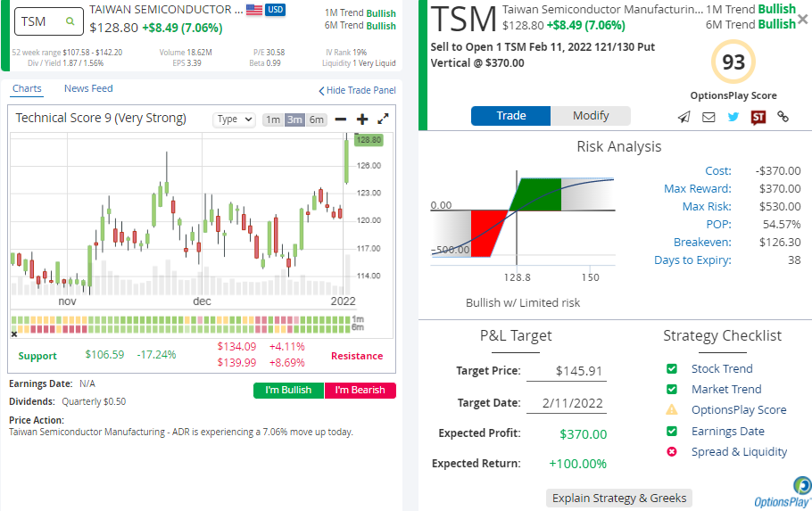Image resolution: width=812 pixels, height=511 pixels.
Task: Switch to the Modify toggle
Action: tap(591, 116)
